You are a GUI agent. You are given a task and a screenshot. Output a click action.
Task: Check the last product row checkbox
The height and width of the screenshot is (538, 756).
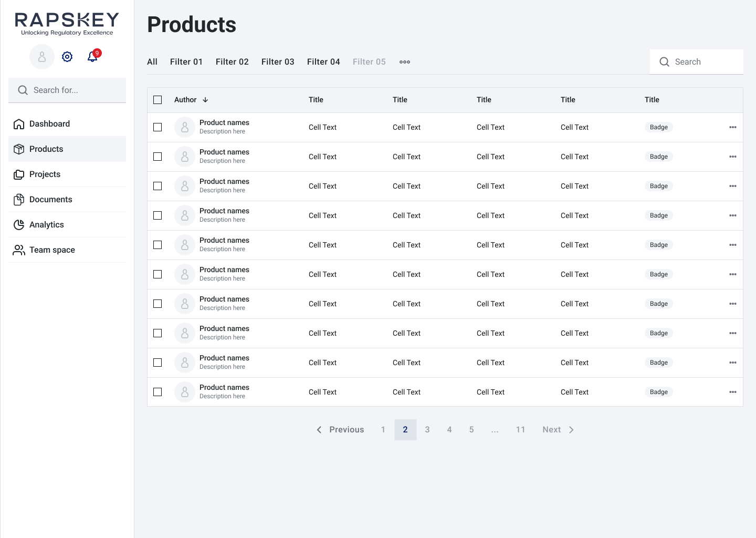(x=157, y=392)
